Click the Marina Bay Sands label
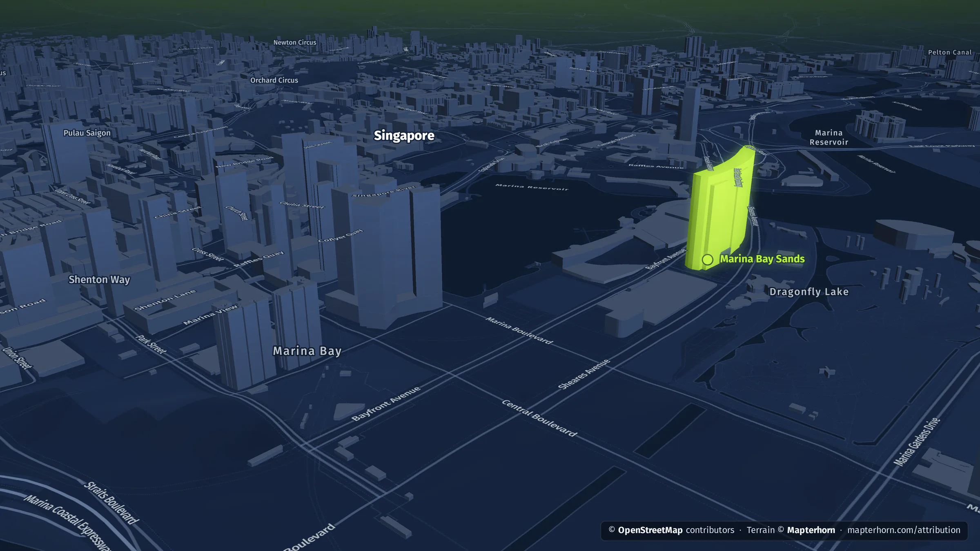The height and width of the screenshot is (551, 980). [762, 259]
